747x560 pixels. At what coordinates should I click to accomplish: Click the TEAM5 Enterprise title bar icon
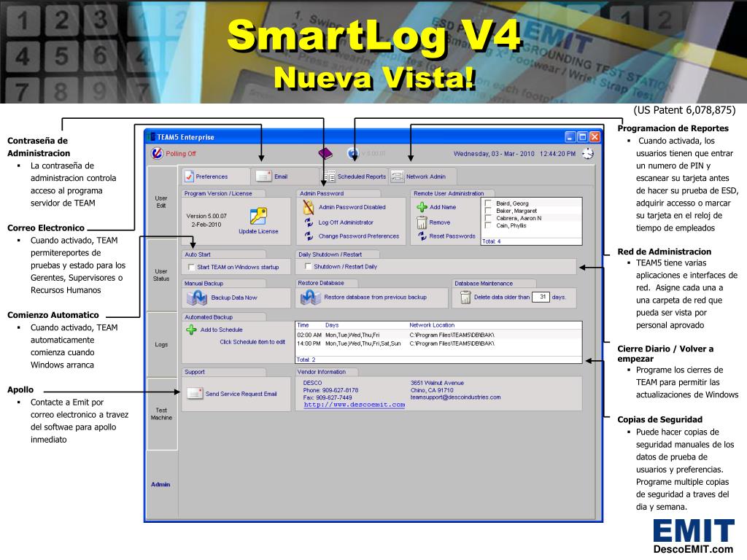pos(152,136)
